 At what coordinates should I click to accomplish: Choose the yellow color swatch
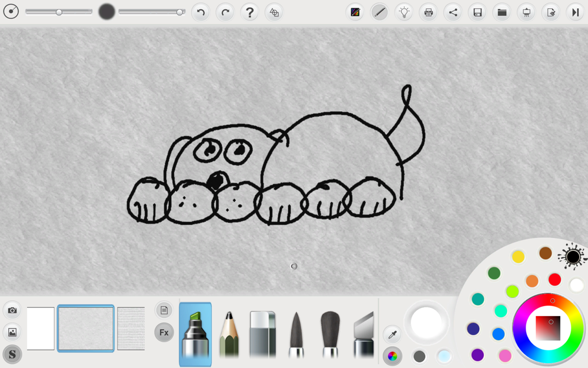[x=518, y=257]
